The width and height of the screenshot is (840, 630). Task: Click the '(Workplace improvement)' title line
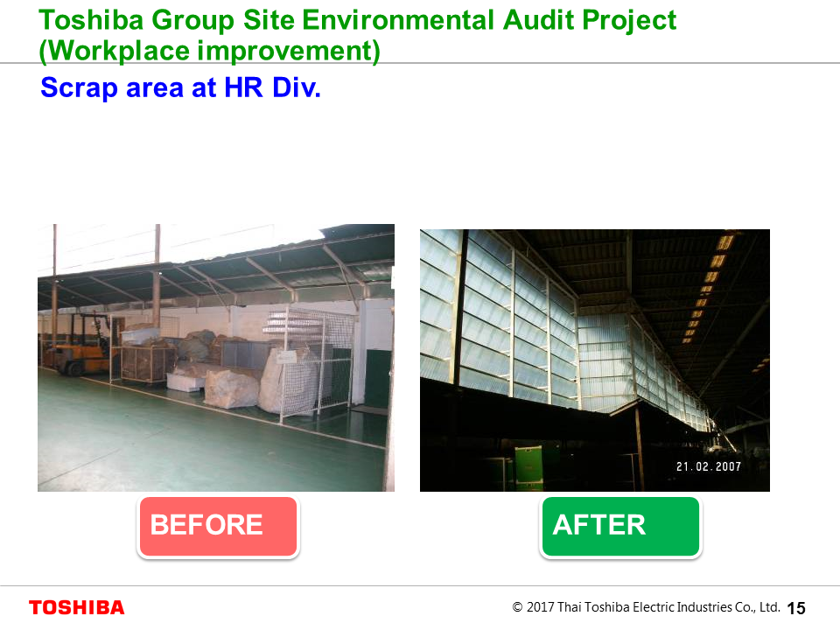pos(209,51)
